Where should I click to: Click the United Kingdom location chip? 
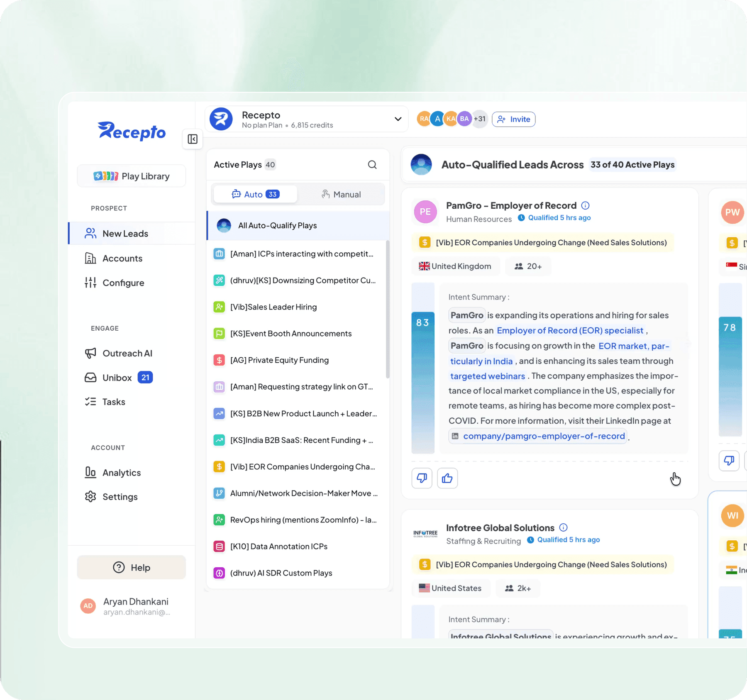tap(455, 266)
